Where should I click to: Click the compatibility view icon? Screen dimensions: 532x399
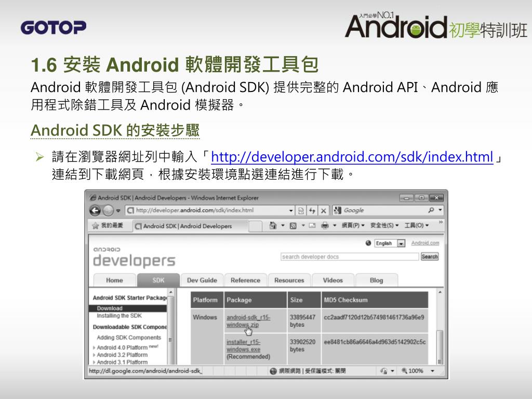click(x=301, y=211)
